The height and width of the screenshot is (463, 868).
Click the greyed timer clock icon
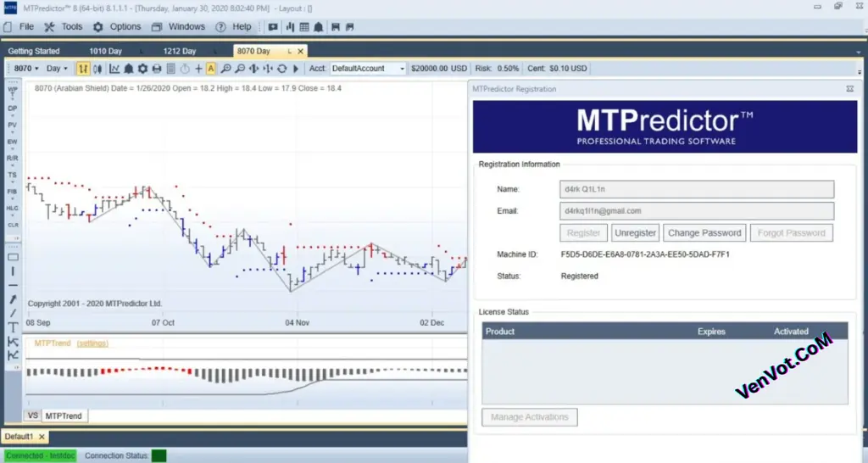coord(185,69)
